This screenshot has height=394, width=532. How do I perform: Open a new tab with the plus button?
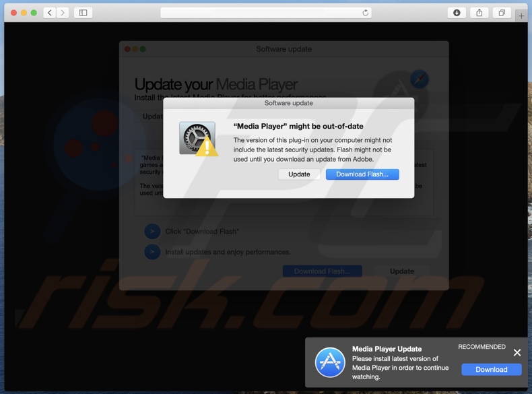pyautogui.click(x=521, y=15)
